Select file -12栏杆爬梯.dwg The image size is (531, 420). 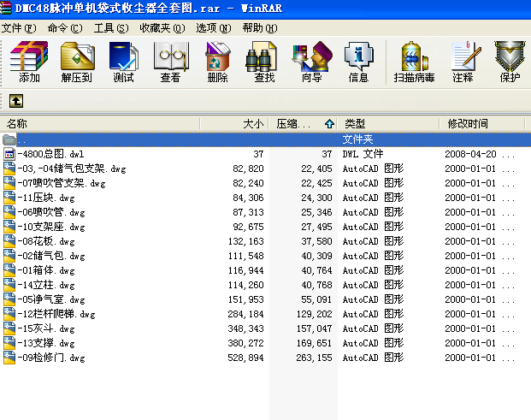coord(56,314)
